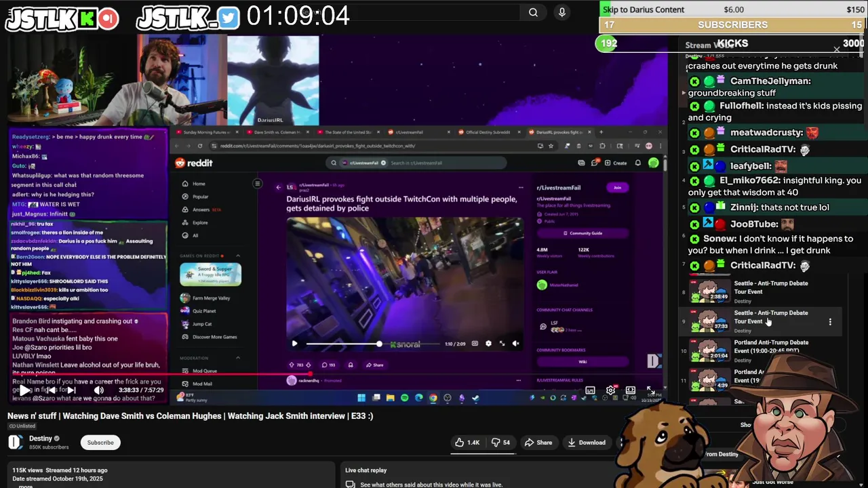Collapse the Games on Reddit section

237,256
